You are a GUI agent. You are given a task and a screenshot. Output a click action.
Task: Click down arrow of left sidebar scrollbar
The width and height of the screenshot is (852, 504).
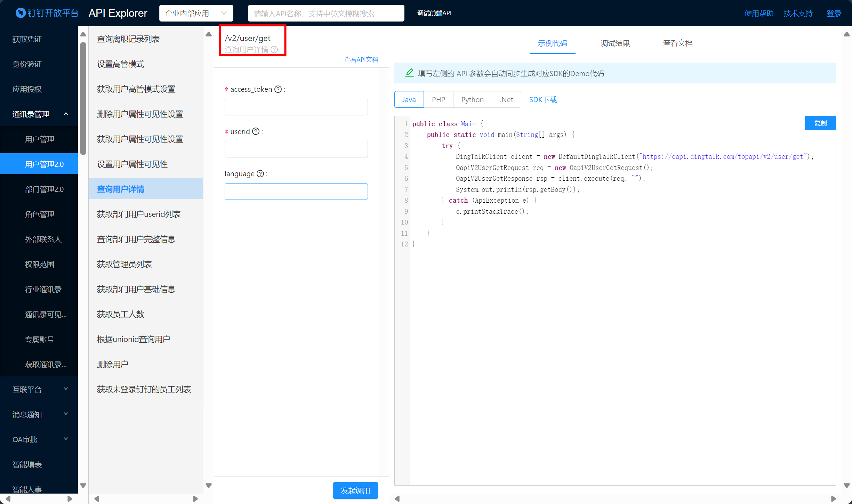point(83,485)
